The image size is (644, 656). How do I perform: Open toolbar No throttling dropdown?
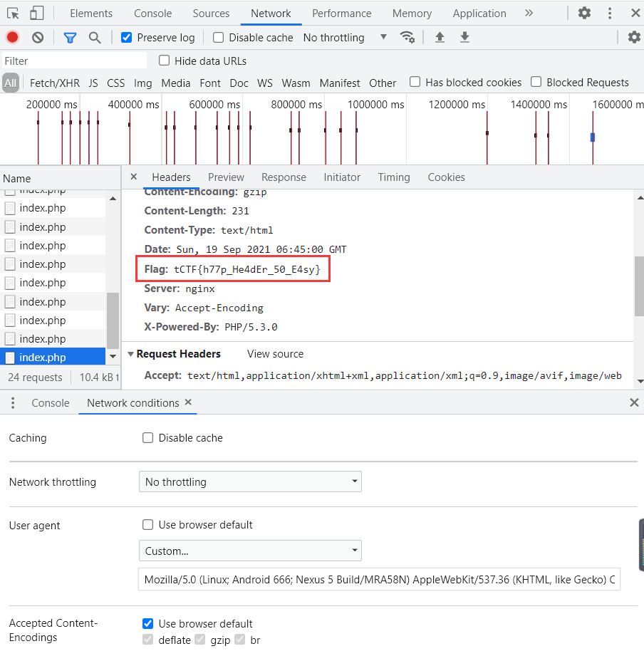(x=345, y=38)
